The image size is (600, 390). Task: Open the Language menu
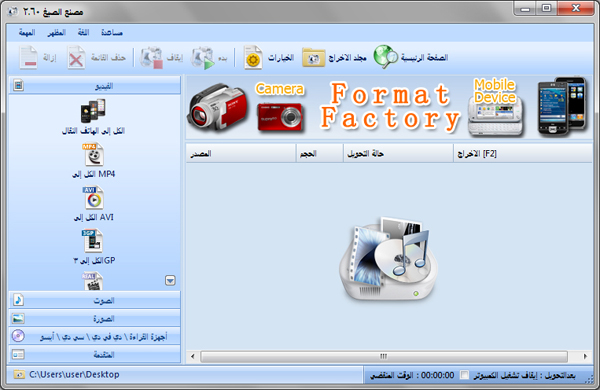83,33
